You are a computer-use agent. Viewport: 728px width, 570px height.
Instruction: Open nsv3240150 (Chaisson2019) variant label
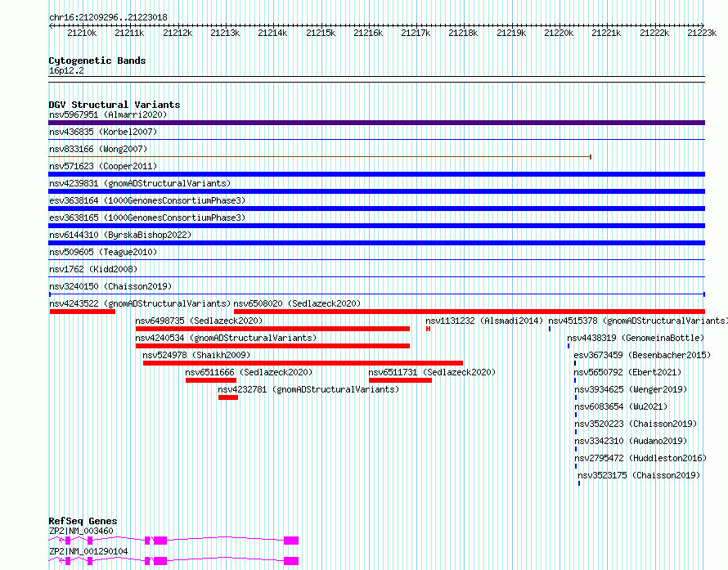pyautogui.click(x=110, y=286)
